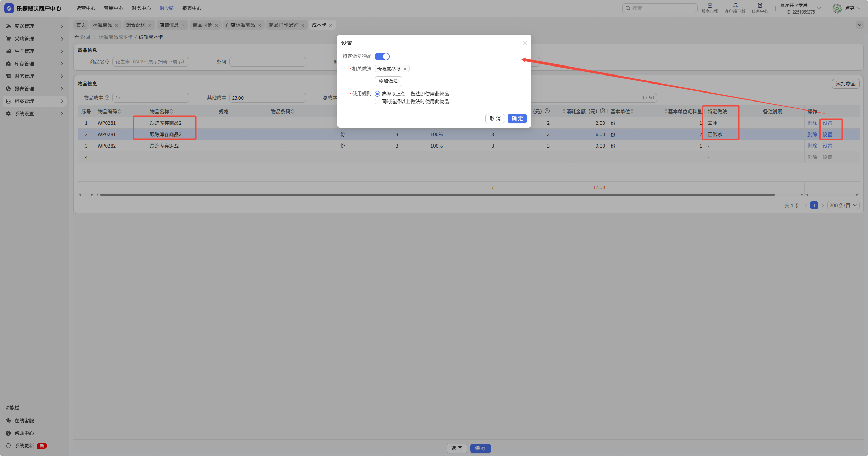868x456 pixels.
Task: Select 选择以上任一做法即使用此物品 radio option
Action: coord(377,94)
